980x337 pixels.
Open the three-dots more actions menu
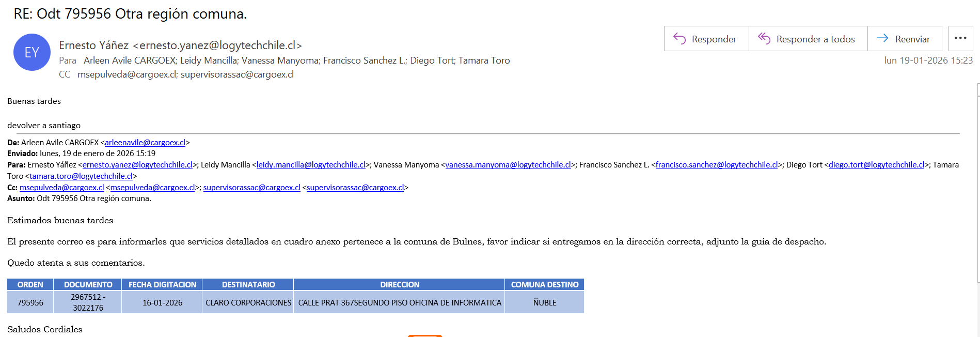(x=960, y=38)
